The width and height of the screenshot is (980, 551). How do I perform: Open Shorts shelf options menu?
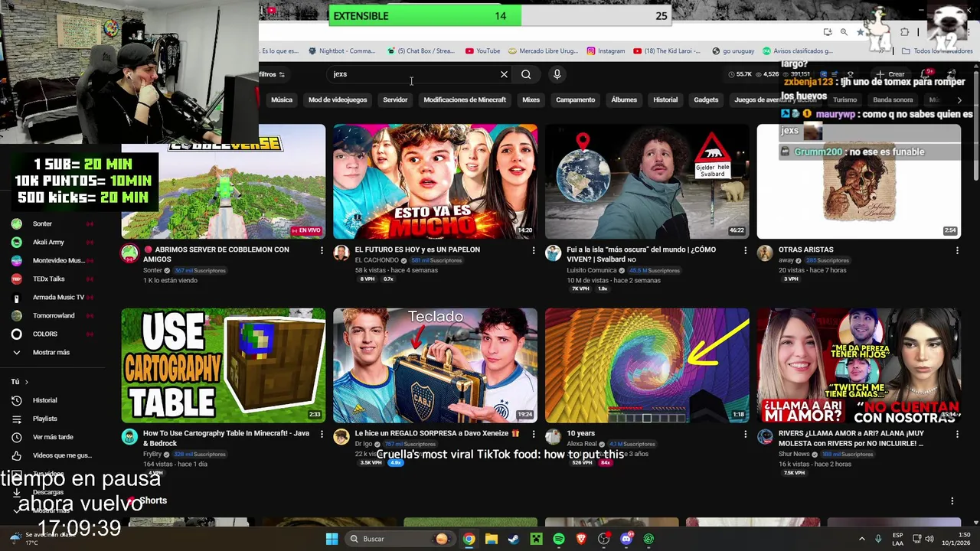(952, 500)
